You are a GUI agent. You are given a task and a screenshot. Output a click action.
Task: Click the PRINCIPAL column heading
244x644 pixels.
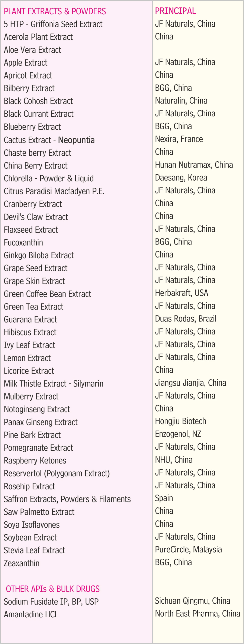(175, 11)
